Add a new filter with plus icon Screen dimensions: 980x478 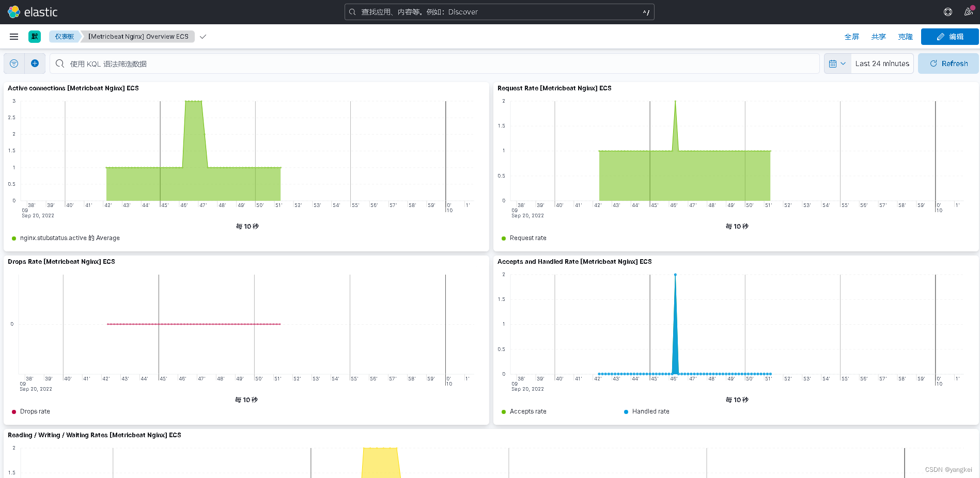click(x=35, y=63)
